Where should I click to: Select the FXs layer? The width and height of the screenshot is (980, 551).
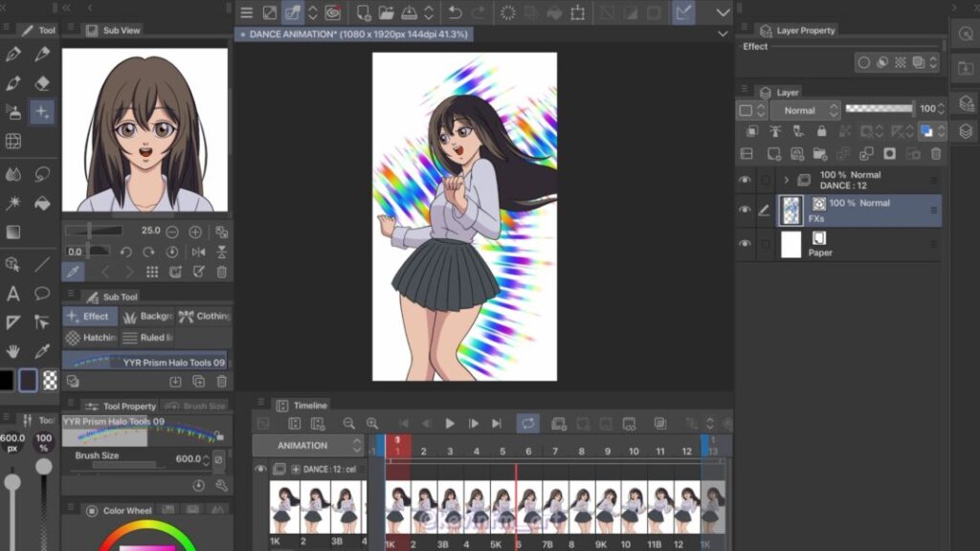pyautogui.click(x=858, y=210)
